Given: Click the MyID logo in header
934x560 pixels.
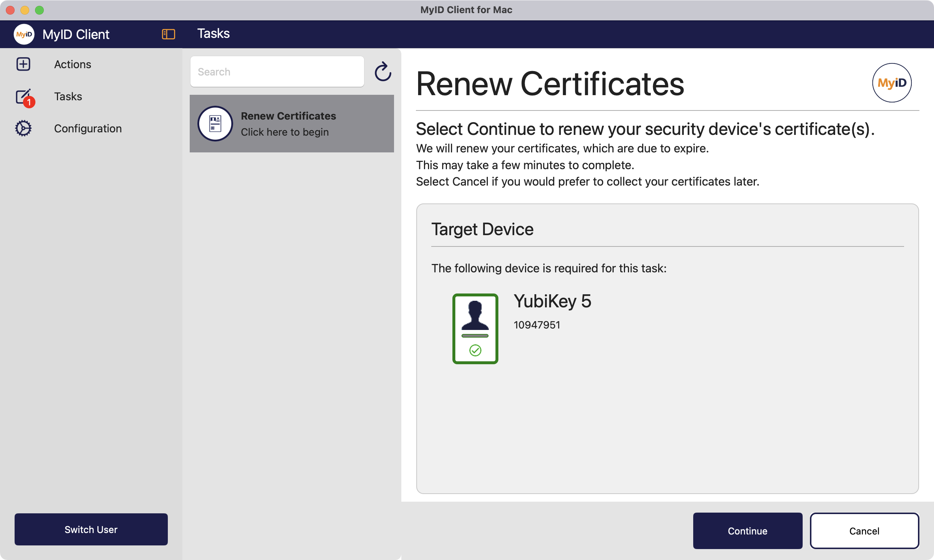Looking at the screenshot, I should (x=24, y=34).
